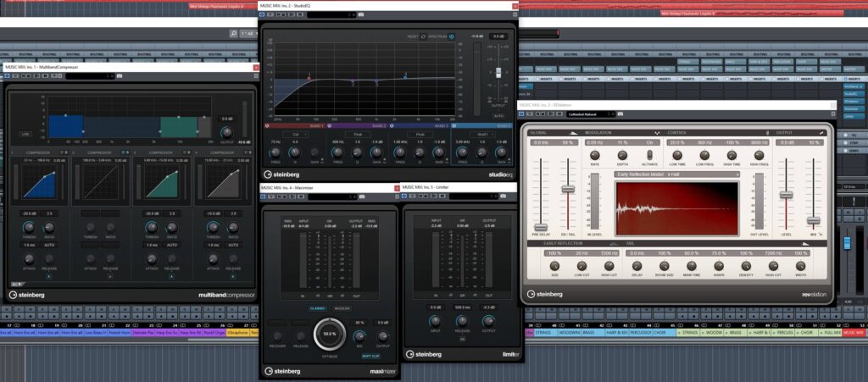Screen dimensions: 868x382
Task: Adjust the Limiter Output knob
Action: [x=488, y=321]
